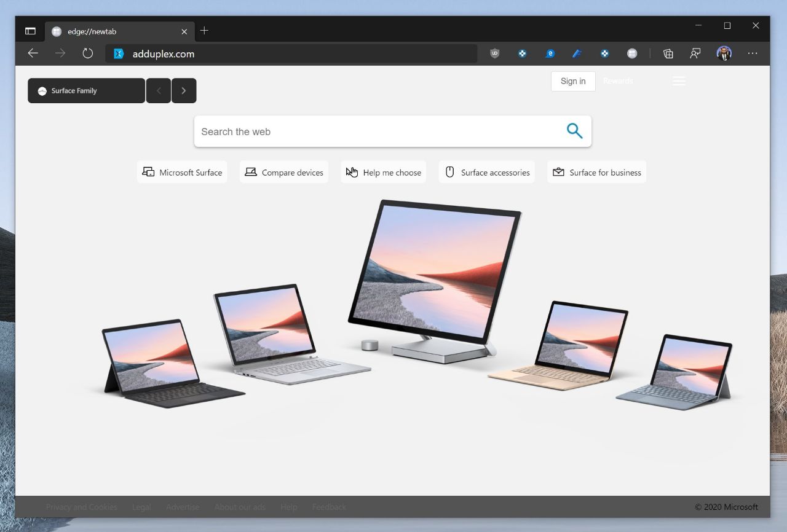Open the page hamburger menu
Screen dimensions: 787x532
679,81
